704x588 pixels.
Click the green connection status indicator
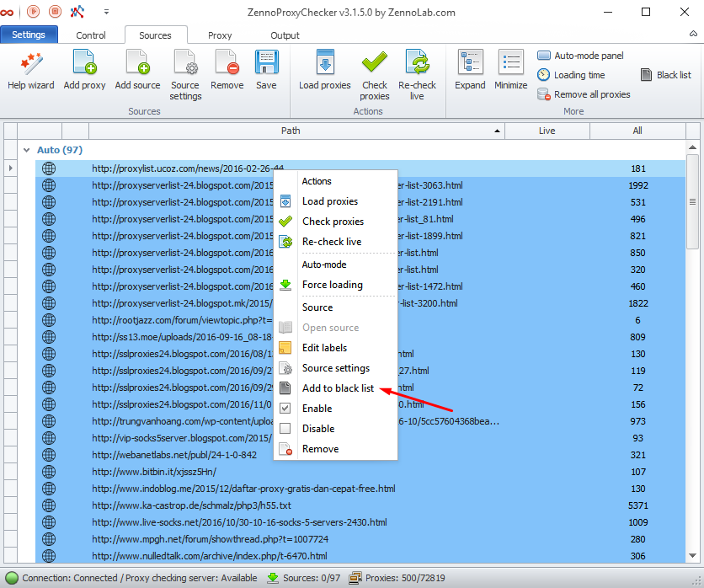coord(12,578)
